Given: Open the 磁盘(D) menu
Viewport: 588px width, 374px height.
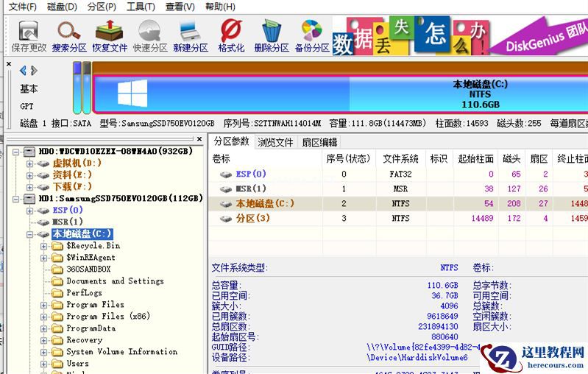Looking at the screenshot, I should point(62,7).
